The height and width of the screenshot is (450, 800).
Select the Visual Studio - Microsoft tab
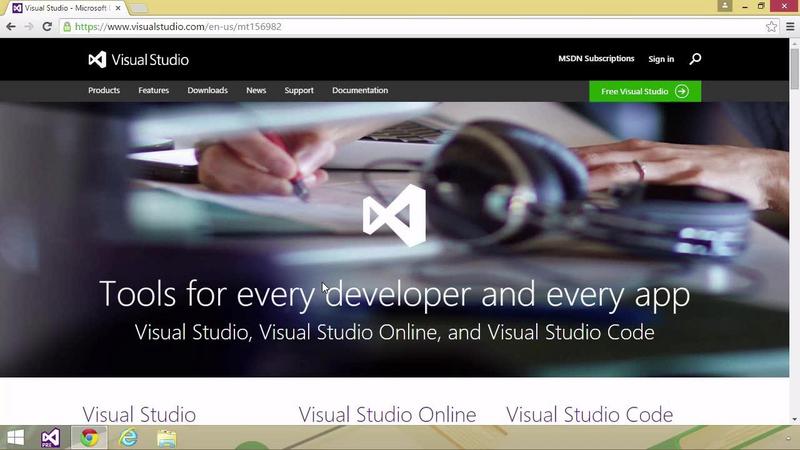click(x=66, y=8)
